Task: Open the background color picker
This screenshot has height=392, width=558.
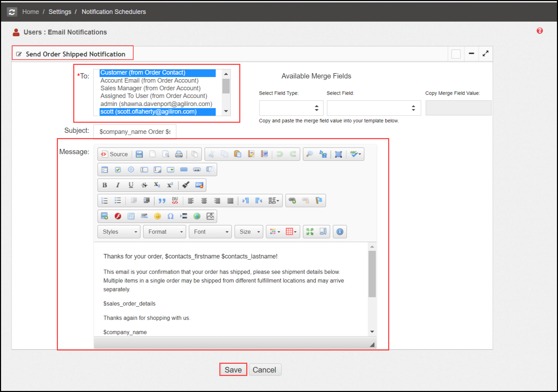Action: (291, 232)
